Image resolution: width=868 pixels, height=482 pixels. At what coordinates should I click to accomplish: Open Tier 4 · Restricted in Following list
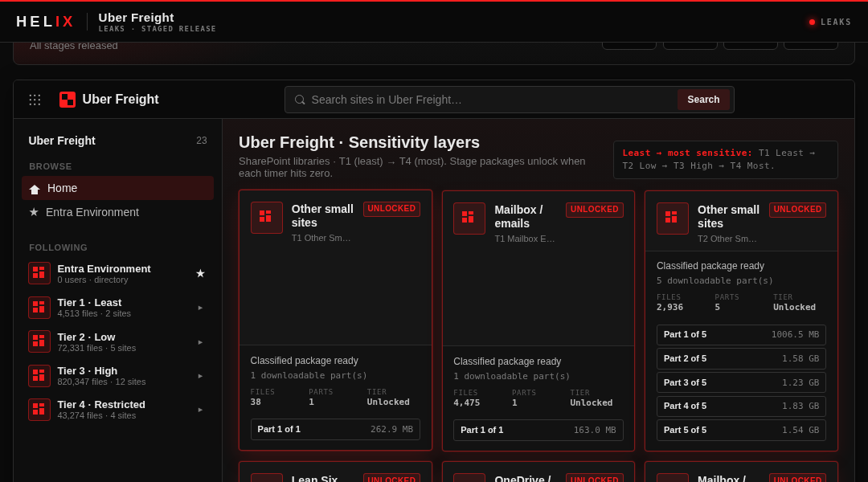[117, 410]
